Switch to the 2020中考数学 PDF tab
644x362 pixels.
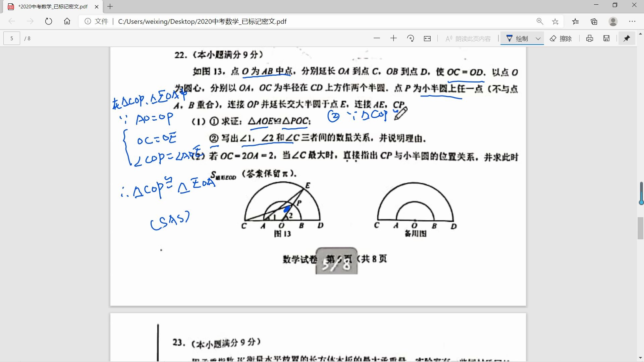(x=49, y=6)
